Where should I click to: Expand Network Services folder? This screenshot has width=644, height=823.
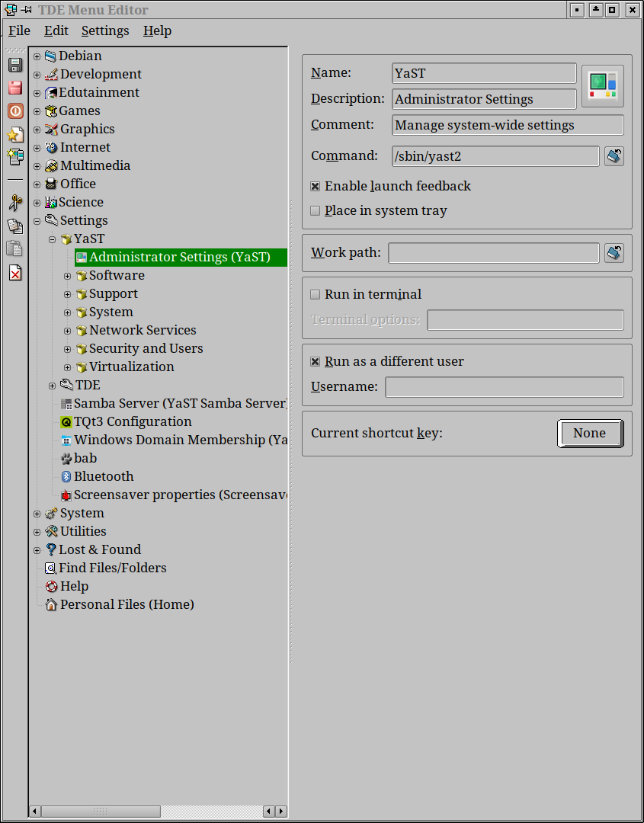[67, 331]
